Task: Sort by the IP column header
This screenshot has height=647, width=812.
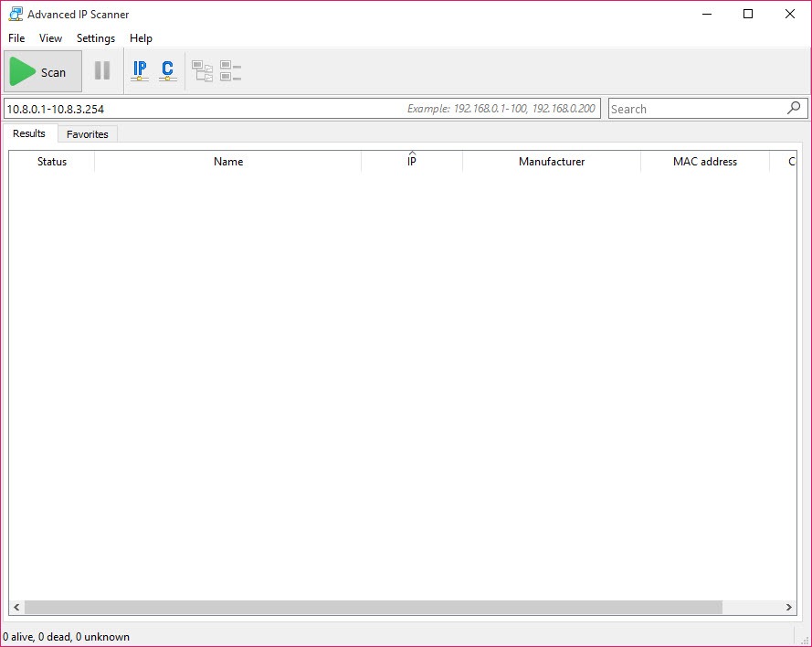Action: tap(412, 162)
